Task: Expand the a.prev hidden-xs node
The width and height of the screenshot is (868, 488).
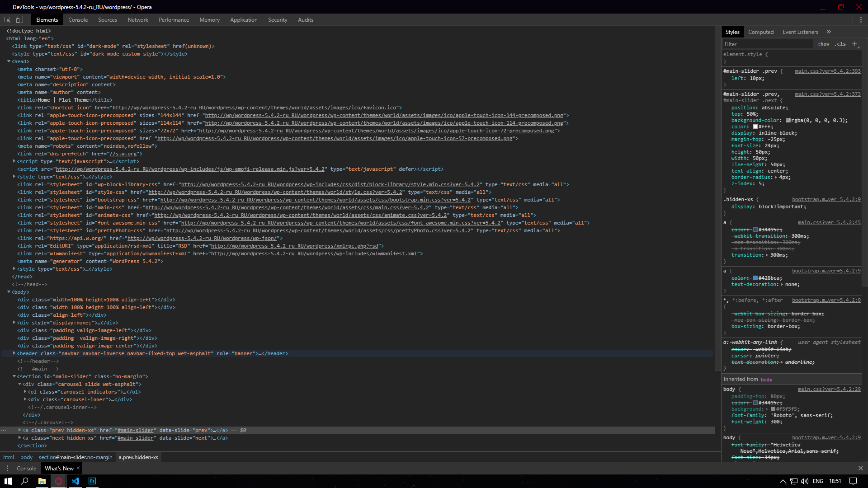Action: tap(19, 430)
